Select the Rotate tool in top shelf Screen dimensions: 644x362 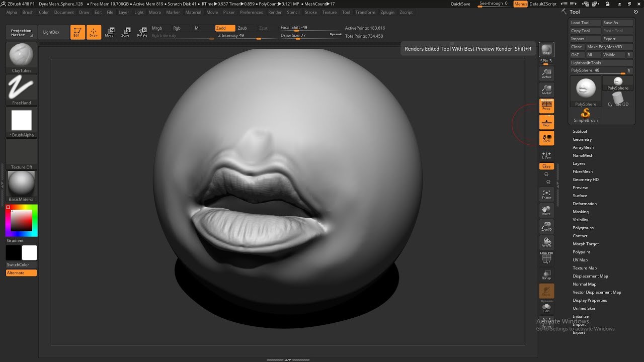[x=142, y=32]
